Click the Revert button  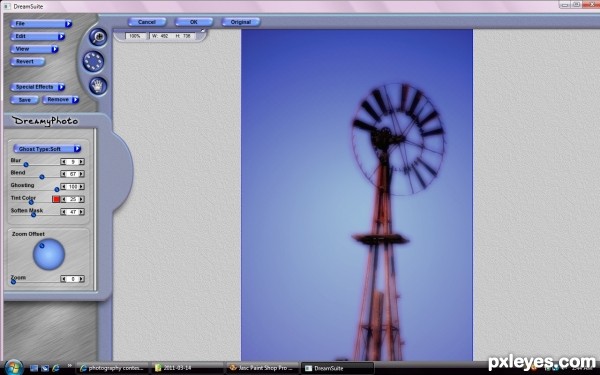[x=28, y=62]
